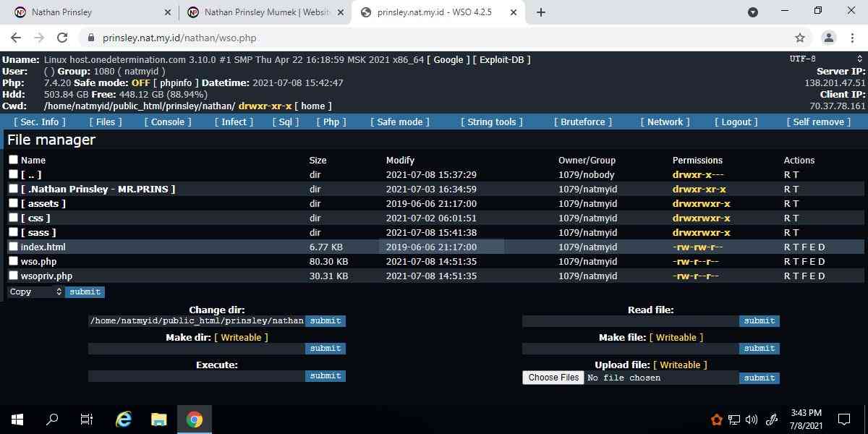The image size is (868, 434).
Task: Click the padlock site info icon
Action: coord(91,38)
